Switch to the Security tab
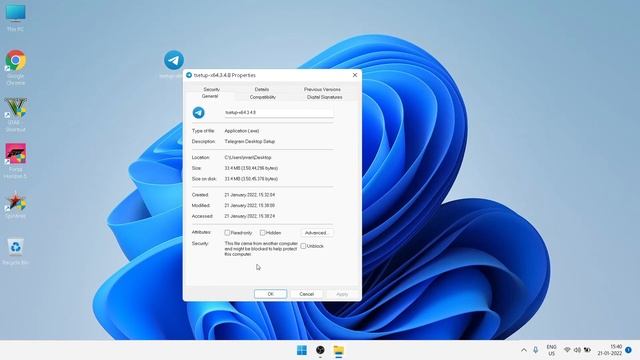 (211, 89)
